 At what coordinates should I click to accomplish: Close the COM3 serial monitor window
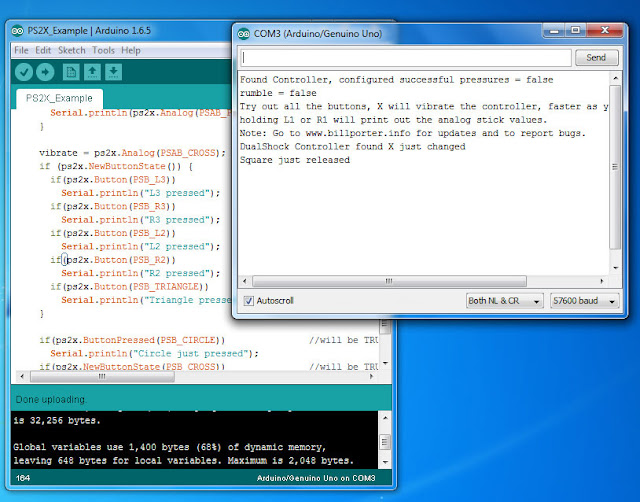tap(605, 31)
